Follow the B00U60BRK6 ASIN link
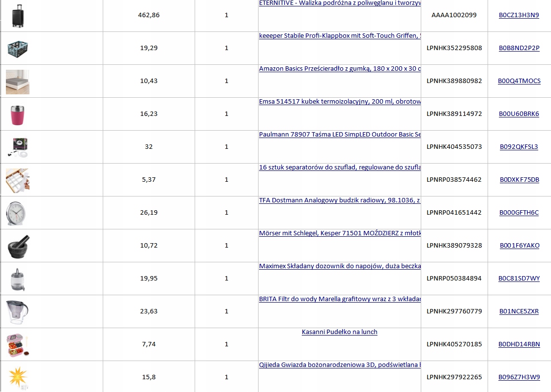551x392 pixels. click(x=519, y=114)
